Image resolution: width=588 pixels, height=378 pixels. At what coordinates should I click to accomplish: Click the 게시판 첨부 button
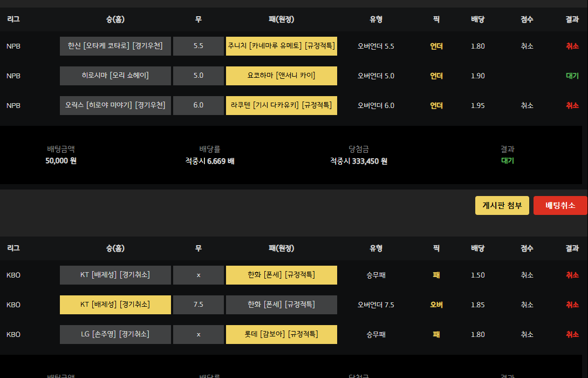coord(502,205)
